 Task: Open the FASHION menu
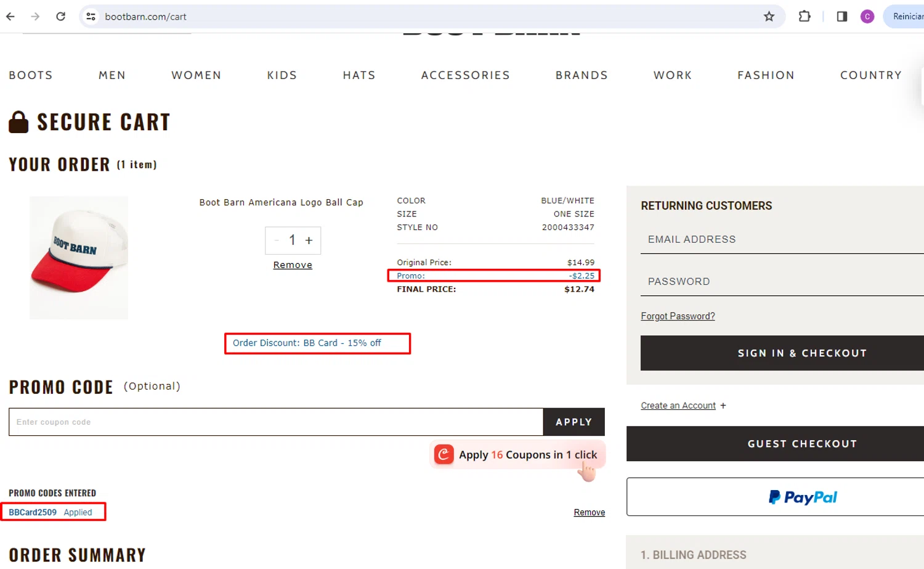(x=766, y=75)
